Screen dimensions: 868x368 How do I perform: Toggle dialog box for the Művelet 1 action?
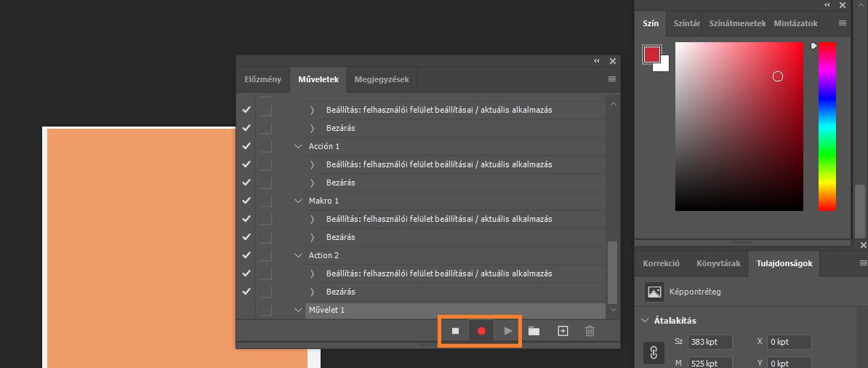[266, 310]
